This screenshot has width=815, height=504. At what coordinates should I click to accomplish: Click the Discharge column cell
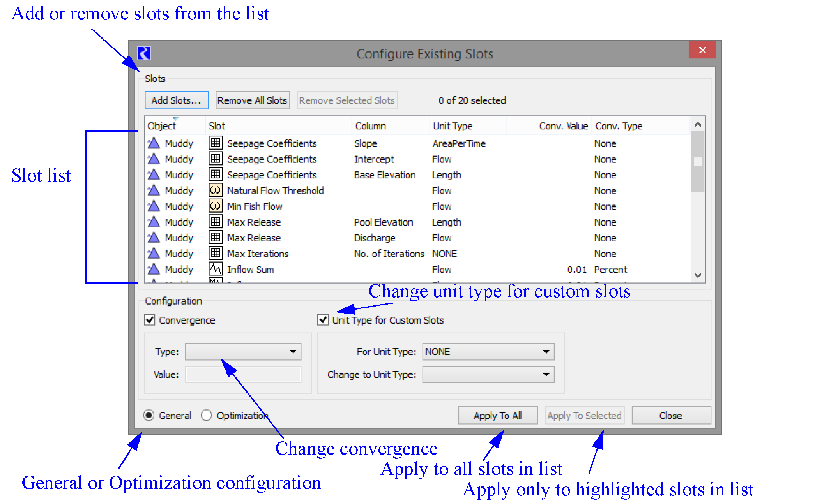[375, 237]
